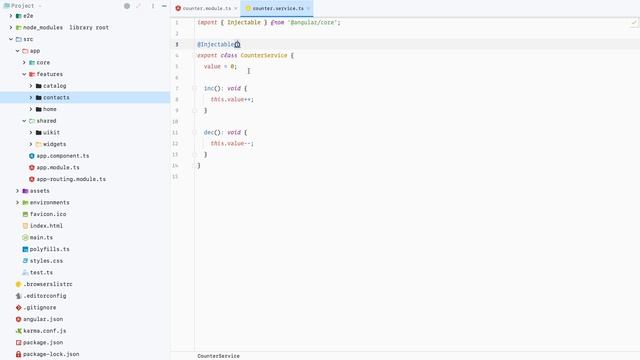Click the inspection checkmark indicator in editor
Screen dimensions: 640x360
point(634,22)
